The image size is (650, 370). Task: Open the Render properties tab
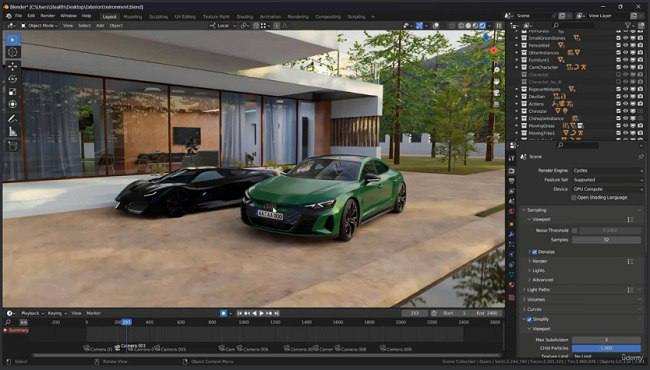point(512,171)
